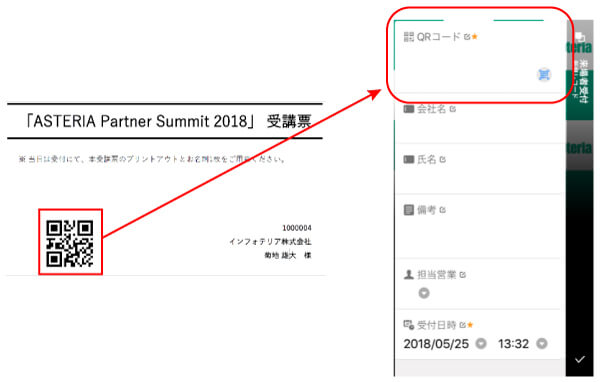The width and height of the screenshot is (600, 382).
Task: Open the 担当営業 dropdown arrow
Action: (x=424, y=293)
